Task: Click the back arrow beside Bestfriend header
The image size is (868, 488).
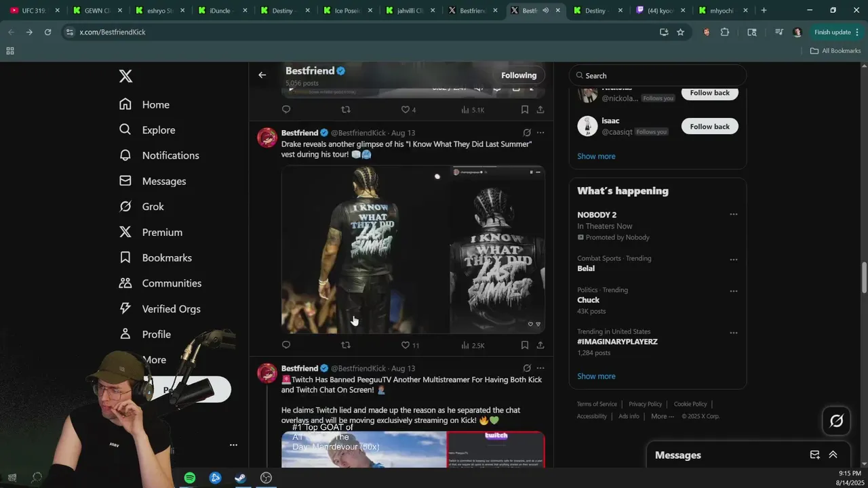Action: coord(262,75)
